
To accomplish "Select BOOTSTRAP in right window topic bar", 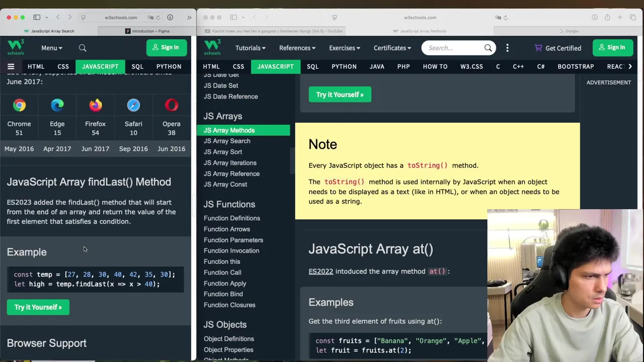I will [576, 66].
